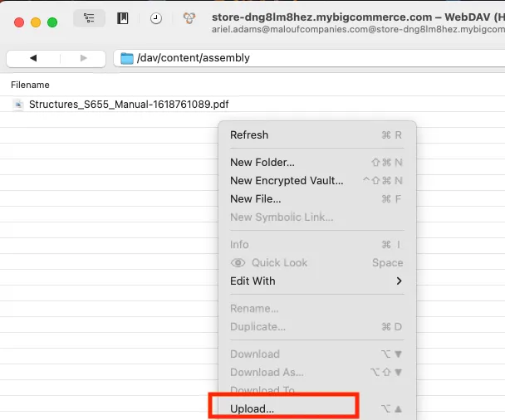This screenshot has height=420, width=505.
Task: Open the History clock icon
Action: 156,18
